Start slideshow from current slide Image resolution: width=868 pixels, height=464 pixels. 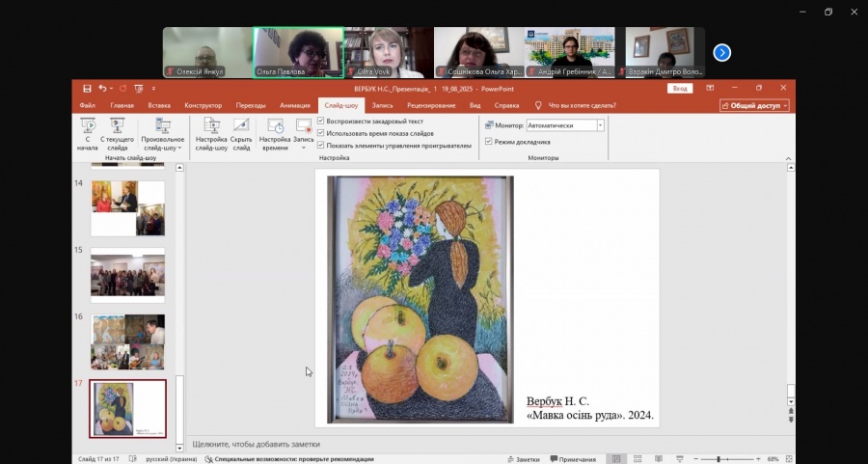click(x=118, y=132)
